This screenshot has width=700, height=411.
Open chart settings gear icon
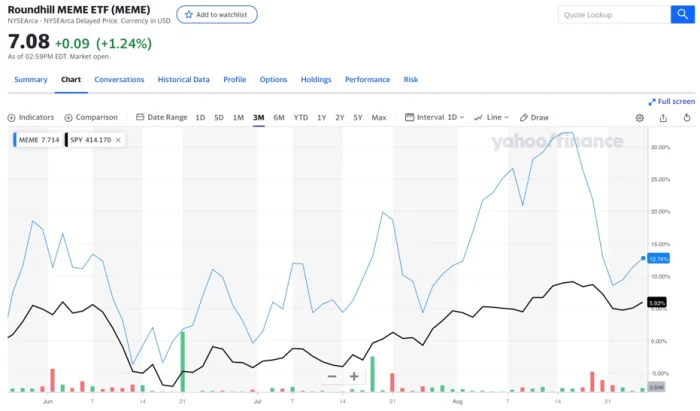click(640, 117)
